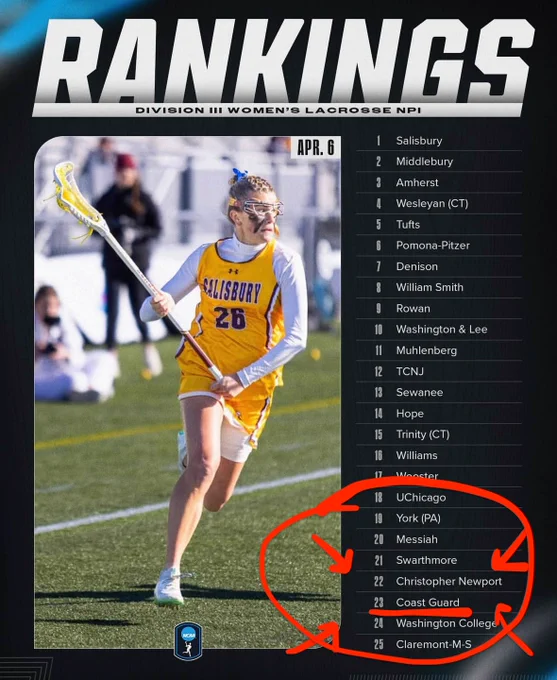Select Coast Guard ranking row

point(439,602)
